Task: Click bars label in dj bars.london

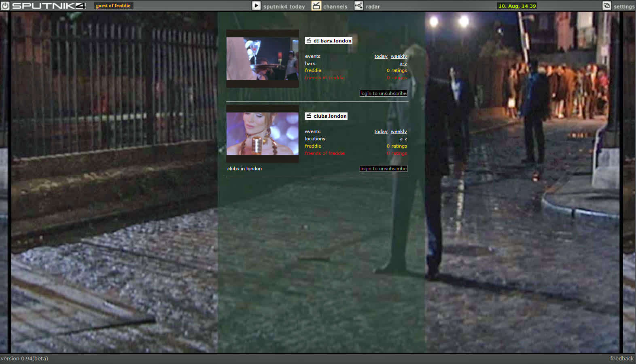Action: tap(310, 63)
